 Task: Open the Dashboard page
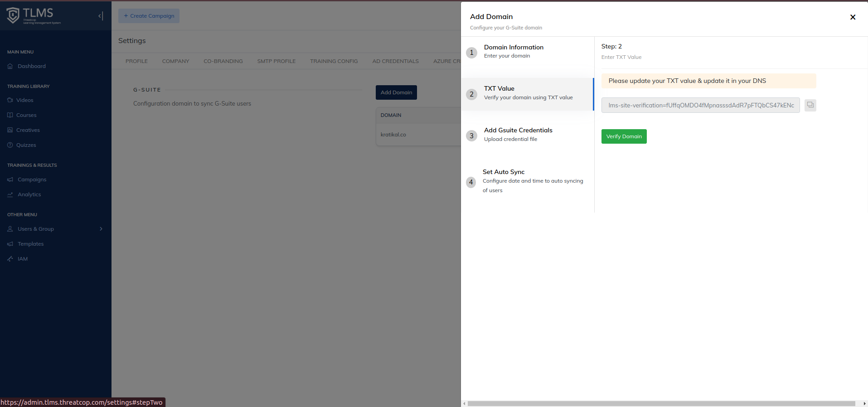pos(32,66)
